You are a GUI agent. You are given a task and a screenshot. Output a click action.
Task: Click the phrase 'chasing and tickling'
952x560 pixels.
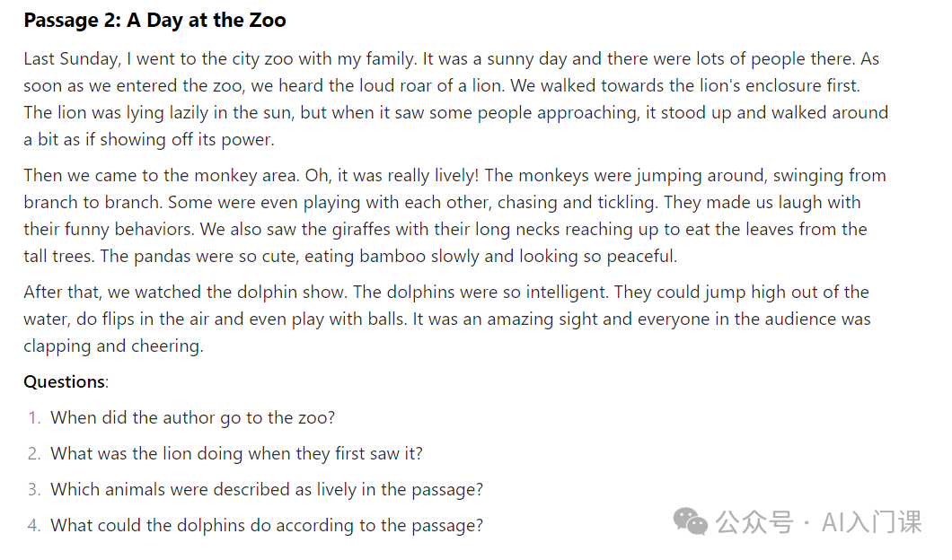click(x=577, y=203)
